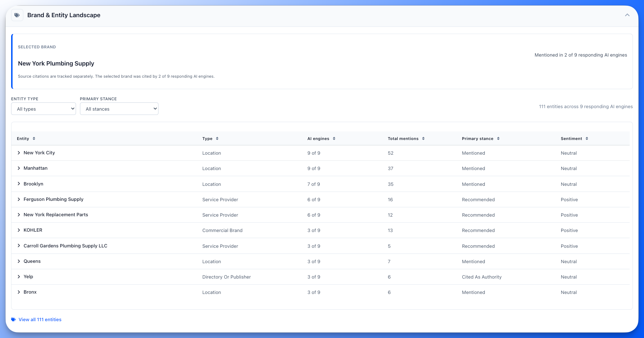Open the Entity Type dropdown
Screen dimensions: 644x338
[x=43, y=109]
